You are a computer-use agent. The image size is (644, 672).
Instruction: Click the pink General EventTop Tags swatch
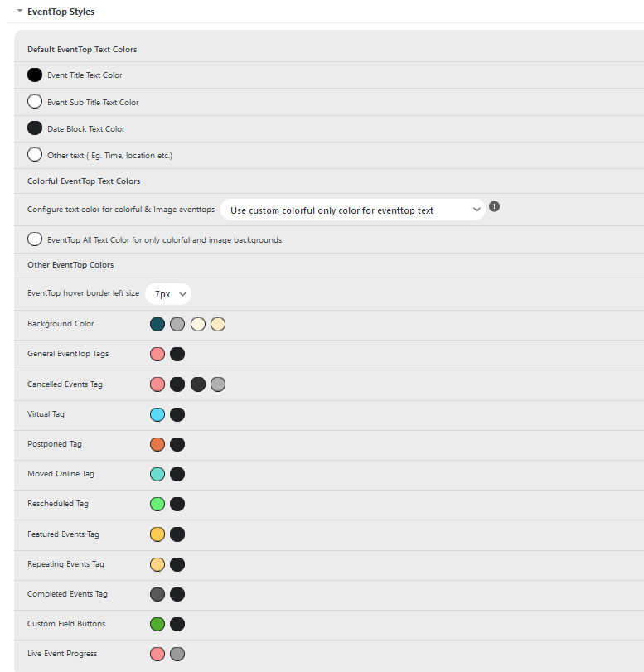157,355
